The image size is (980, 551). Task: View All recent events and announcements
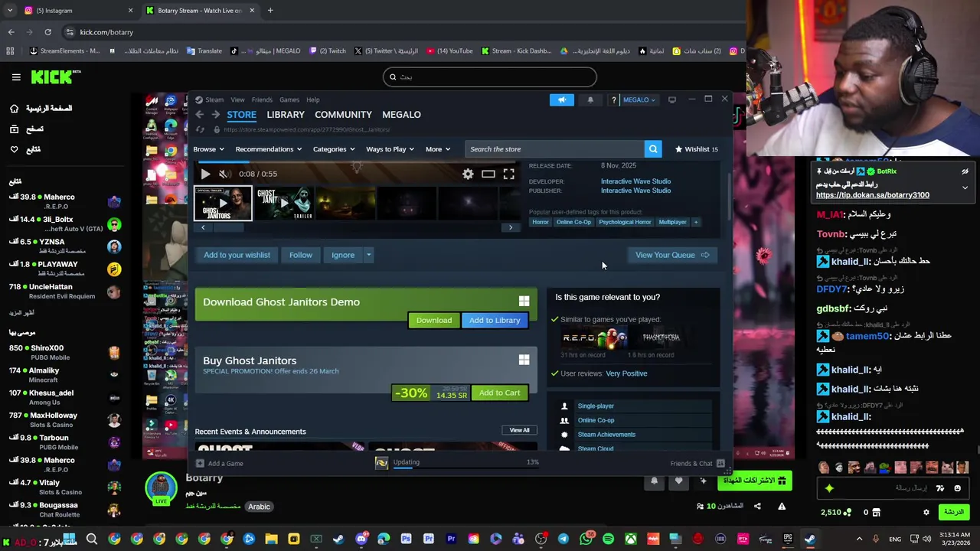[519, 430]
